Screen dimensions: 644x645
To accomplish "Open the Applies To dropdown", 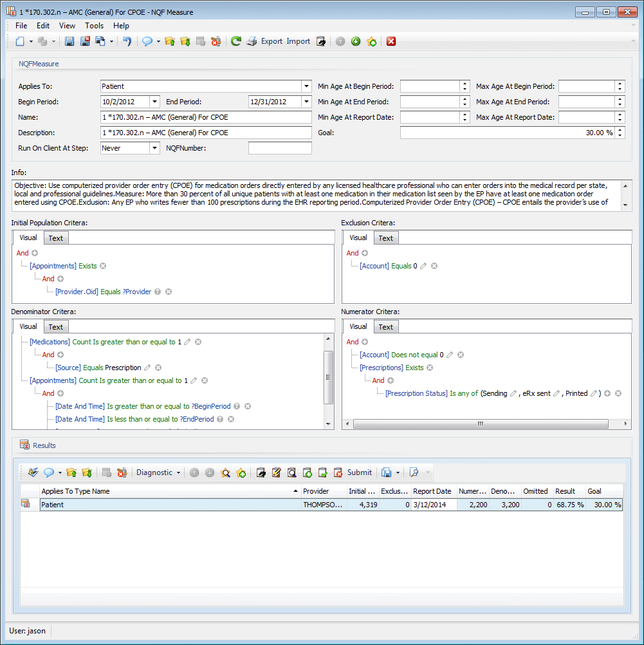I will pyautogui.click(x=306, y=86).
